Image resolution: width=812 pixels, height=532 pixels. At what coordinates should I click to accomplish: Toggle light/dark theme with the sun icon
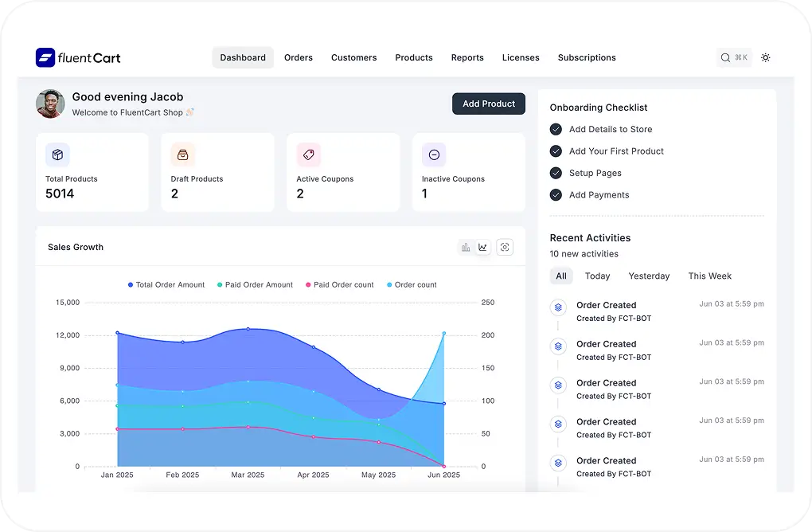tap(766, 57)
